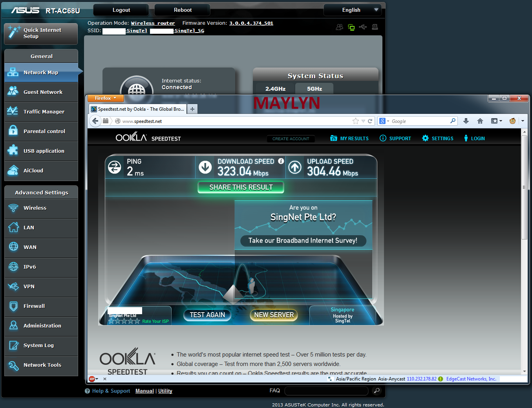Open a new Firefox tab
The height and width of the screenshot is (408, 532).
[x=192, y=109]
